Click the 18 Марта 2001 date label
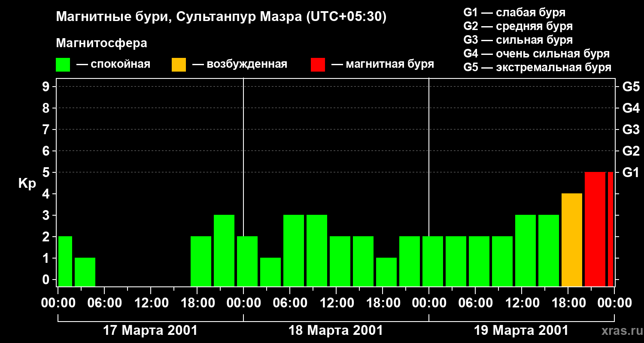 tap(336, 331)
